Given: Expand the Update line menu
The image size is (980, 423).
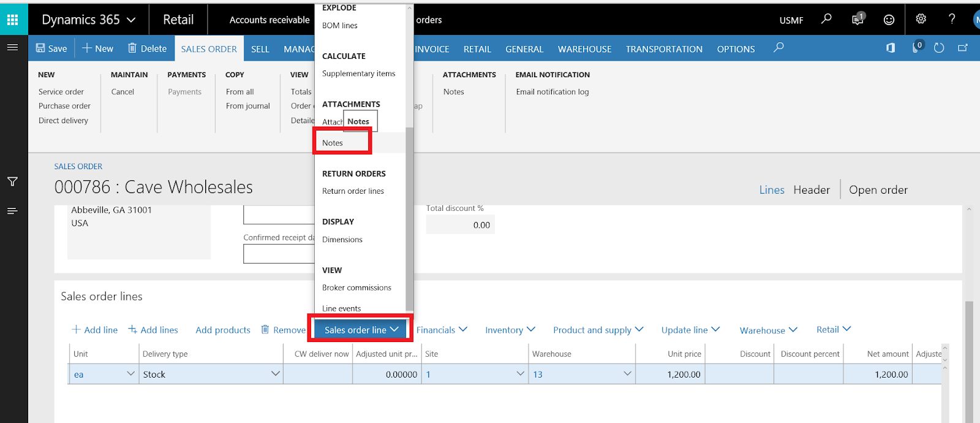Looking at the screenshot, I should point(690,330).
